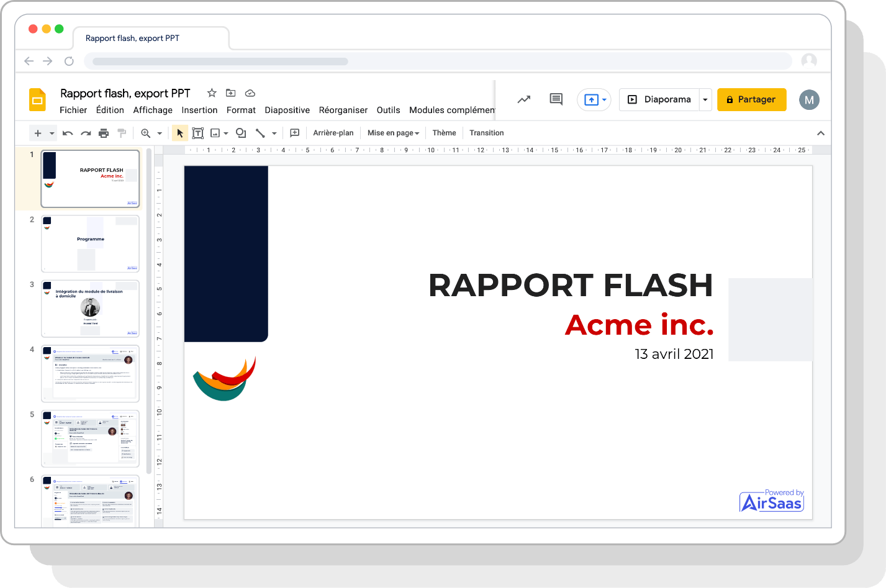This screenshot has height=588, width=886.
Task: Select slide 4 thumbnail
Action: coord(91,374)
